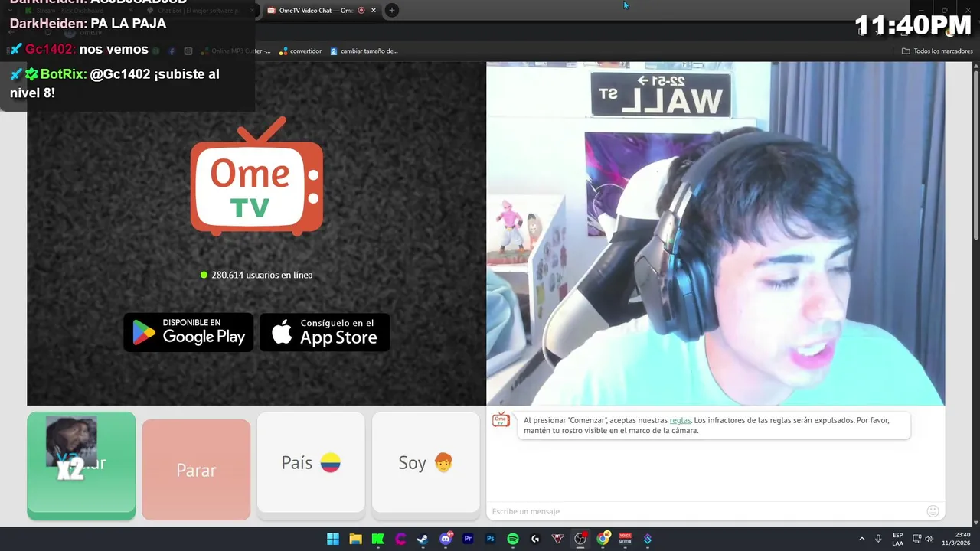Image resolution: width=980 pixels, height=551 pixels.
Task: Open the País country selector
Action: click(311, 462)
